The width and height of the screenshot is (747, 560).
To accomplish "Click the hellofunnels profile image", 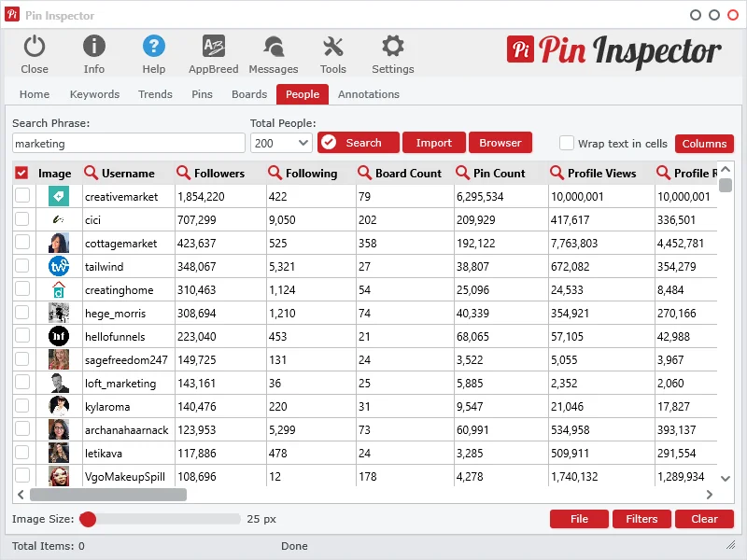I will (x=59, y=336).
